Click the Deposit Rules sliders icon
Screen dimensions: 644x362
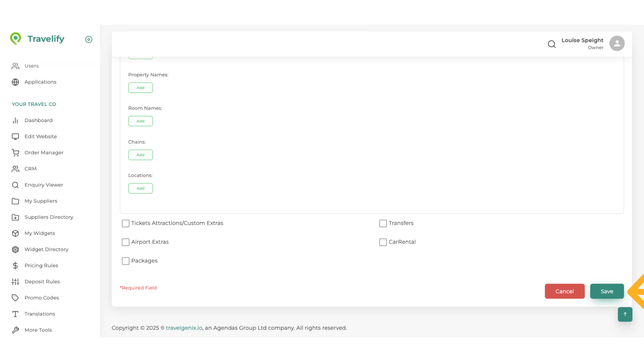(x=15, y=282)
